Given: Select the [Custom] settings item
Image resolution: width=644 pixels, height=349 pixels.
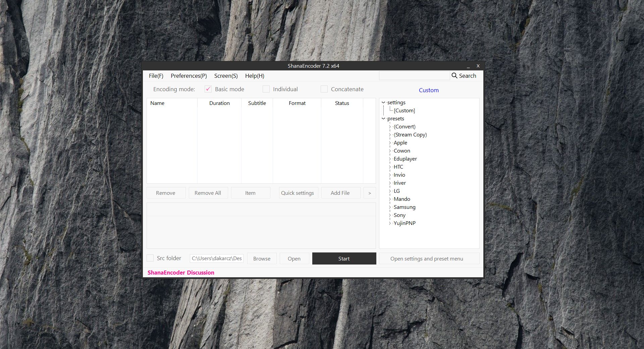Looking at the screenshot, I should coord(404,111).
